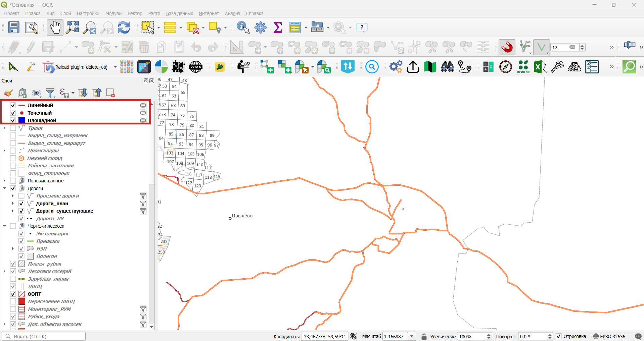Expand the Дороги_план layer node

pyautogui.click(x=13, y=204)
